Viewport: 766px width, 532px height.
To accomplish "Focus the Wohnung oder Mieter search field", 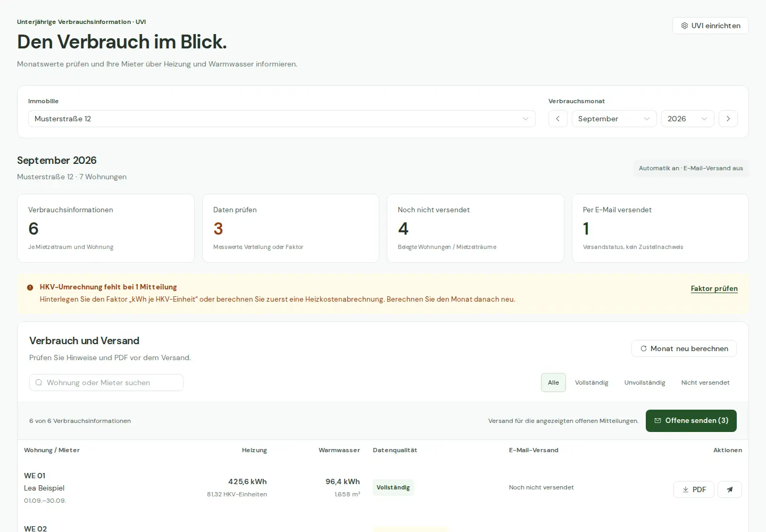I will 106,383.
